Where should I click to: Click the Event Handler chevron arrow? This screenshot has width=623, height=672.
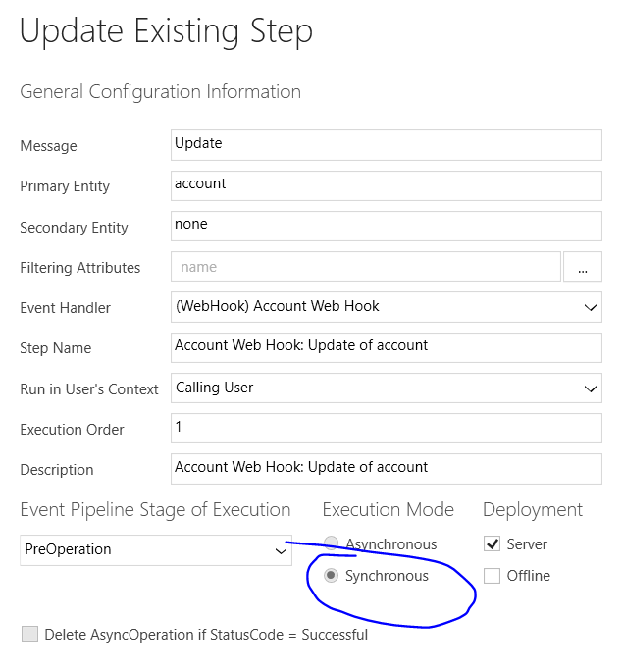pyautogui.click(x=591, y=307)
